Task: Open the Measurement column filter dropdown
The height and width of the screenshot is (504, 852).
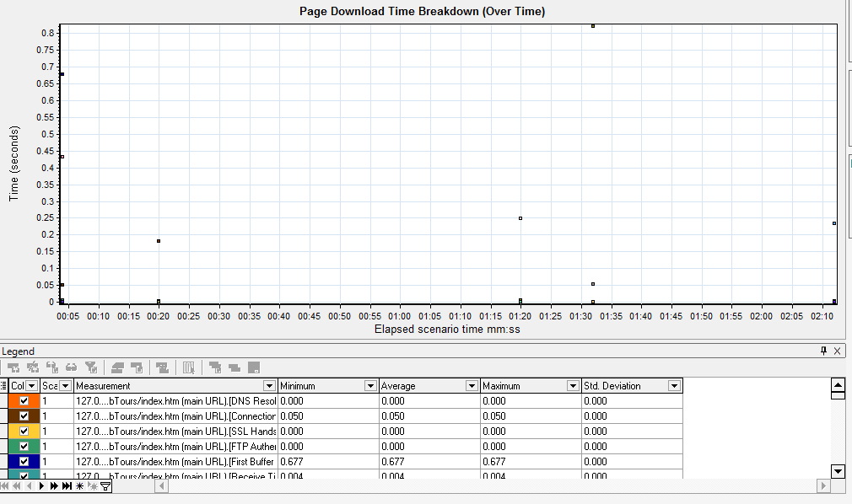Action: pos(269,386)
